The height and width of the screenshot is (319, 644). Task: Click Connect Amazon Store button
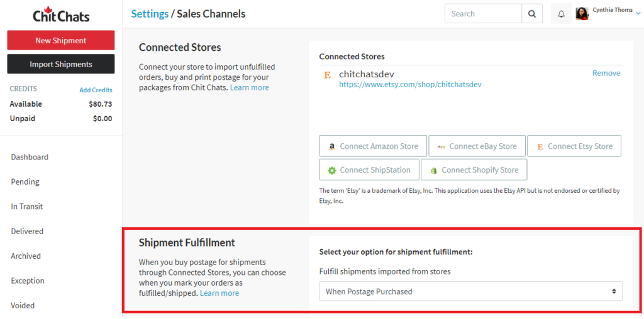pos(373,146)
